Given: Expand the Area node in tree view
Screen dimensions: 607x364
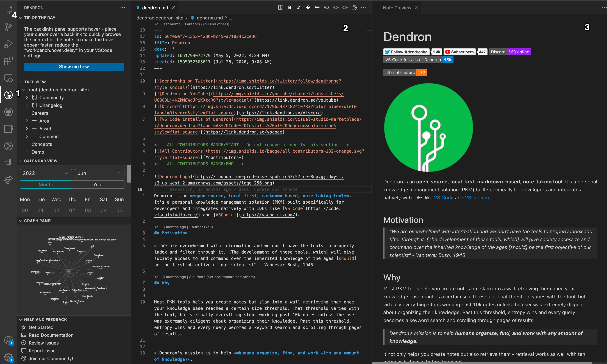Looking at the screenshot, I should click(27, 121).
